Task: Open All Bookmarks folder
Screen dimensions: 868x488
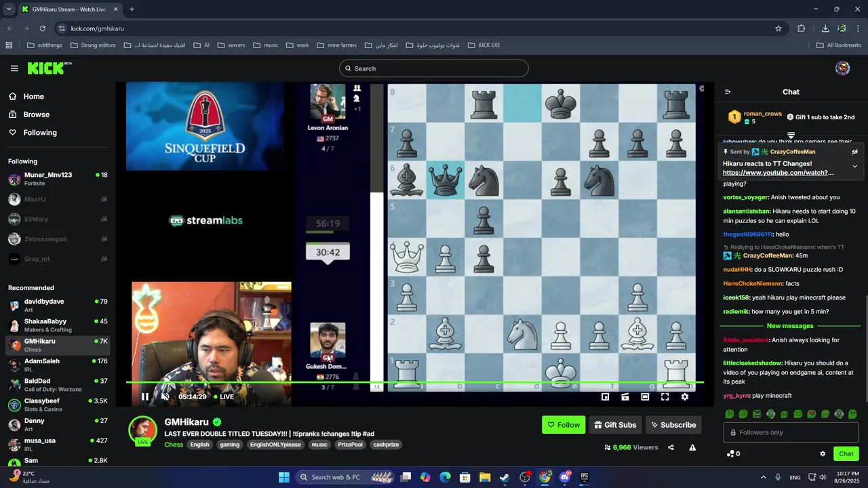Action: point(838,45)
